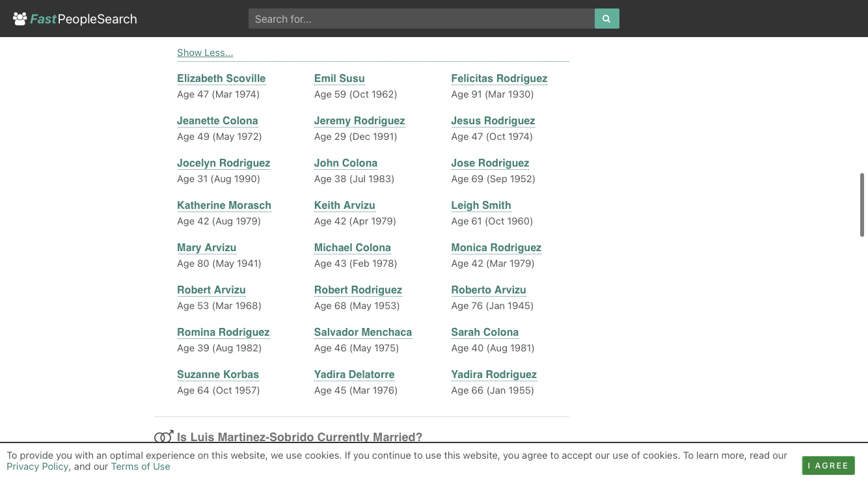The height and width of the screenshot is (488, 868).
Task: Open the Terms of Use link
Action: pos(141,467)
